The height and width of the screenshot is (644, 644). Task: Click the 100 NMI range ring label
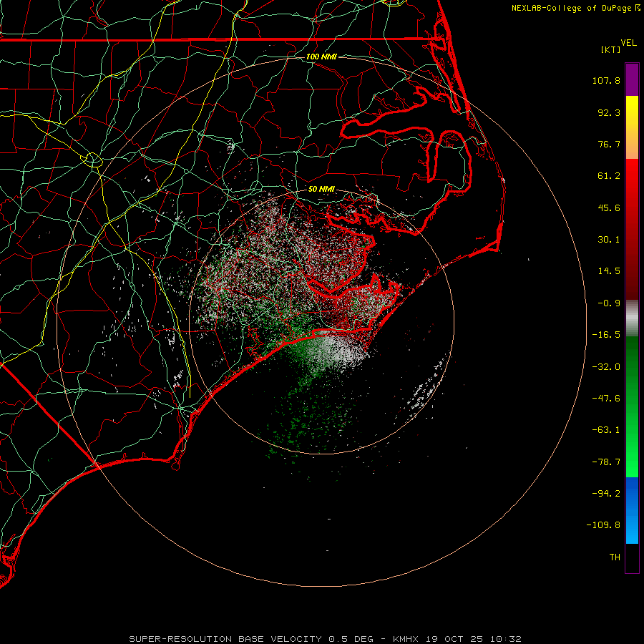pyautogui.click(x=321, y=57)
